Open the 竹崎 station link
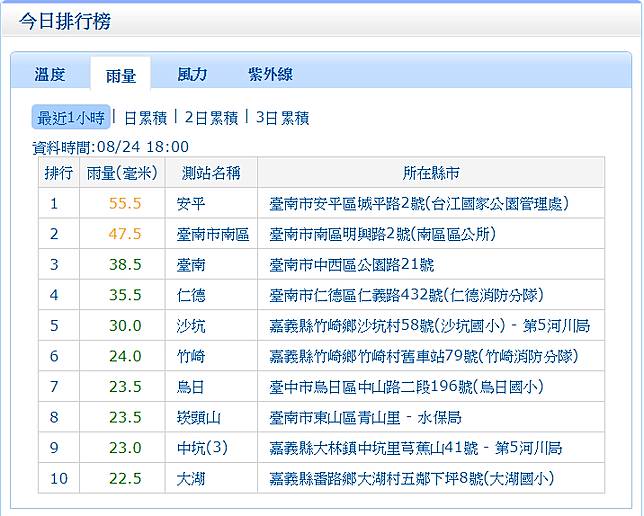644x516 pixels. [191, 356]
